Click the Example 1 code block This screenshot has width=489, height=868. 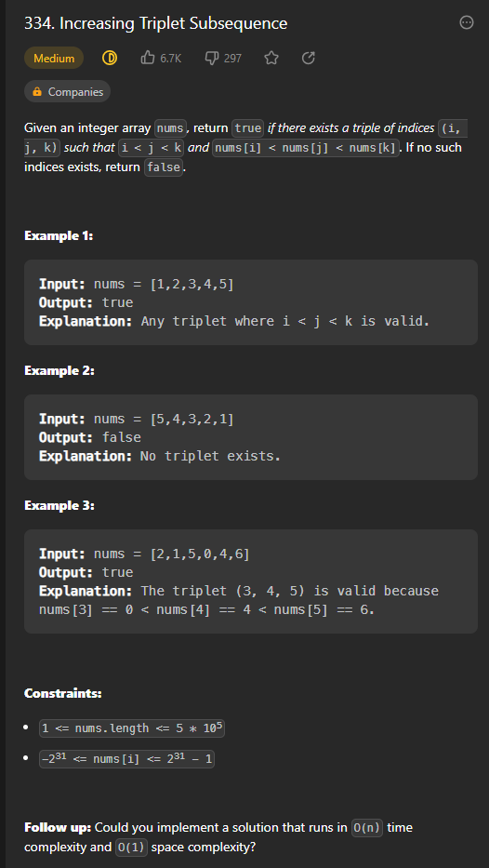[x=251, y=302]
